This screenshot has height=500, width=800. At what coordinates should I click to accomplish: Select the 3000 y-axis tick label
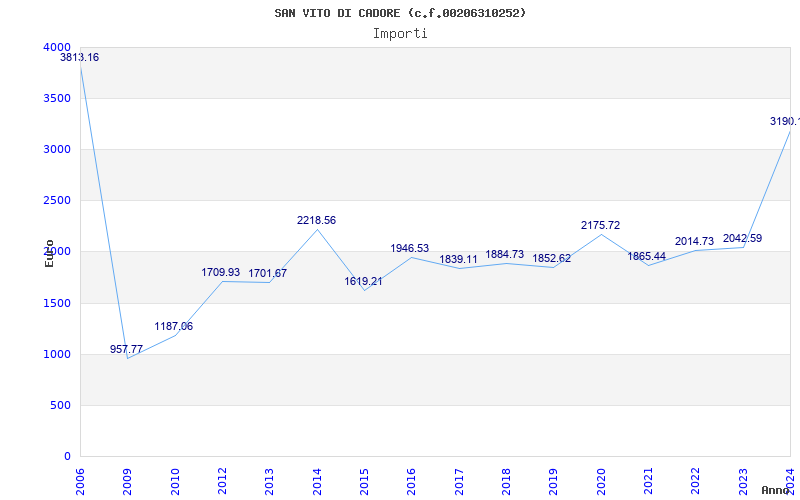coord(57,149)
